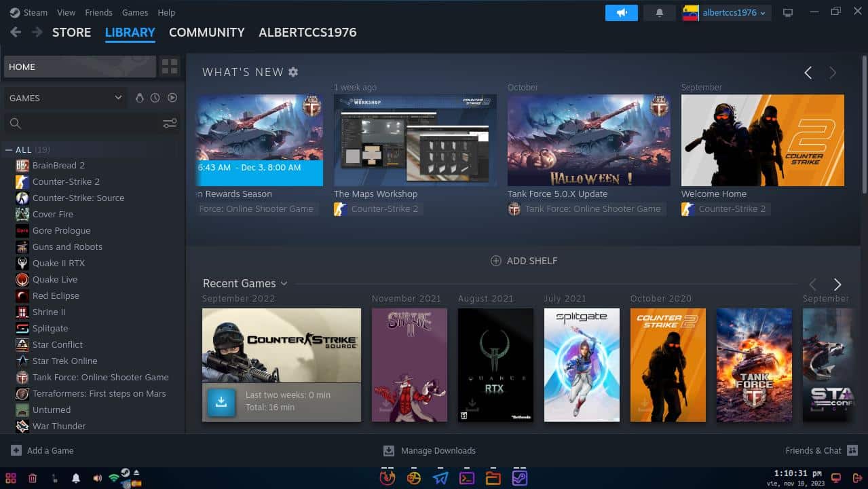Switch to collections grid view icon
Screen dimensions: 868x489
coord(170,67)
